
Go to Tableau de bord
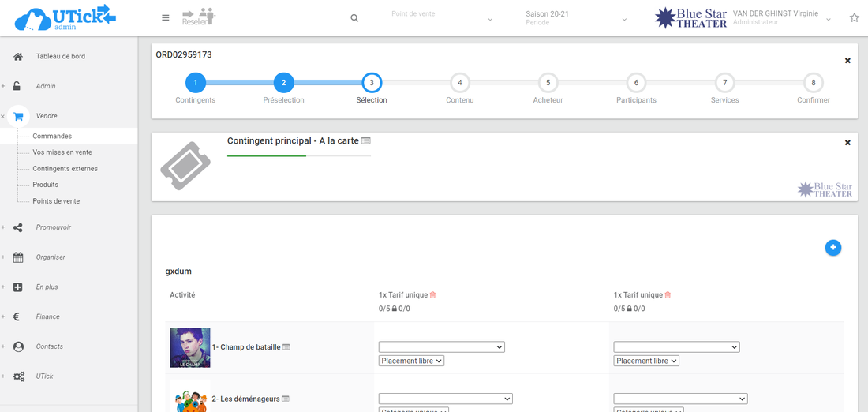click(60, 56)
